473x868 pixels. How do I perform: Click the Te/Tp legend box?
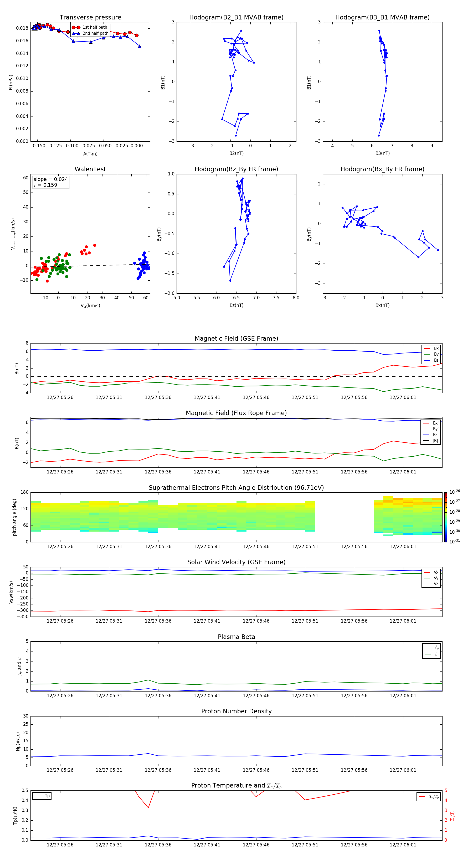(x=428, y=797)
